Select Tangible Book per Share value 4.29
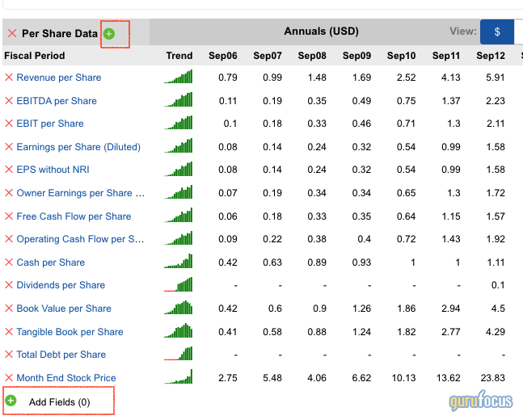Screen dimensions: 523x420 tap(496, 331)
